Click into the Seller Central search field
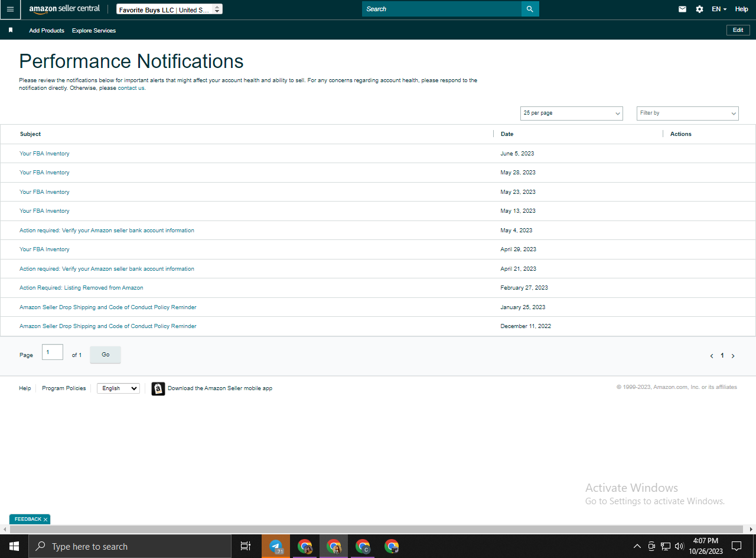This screenshot has width=756, height=558. [x=442, y=9]
